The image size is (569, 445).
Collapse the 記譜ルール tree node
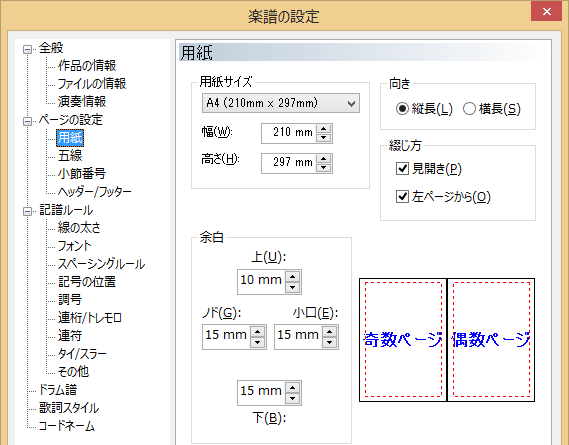pos(27,211)
